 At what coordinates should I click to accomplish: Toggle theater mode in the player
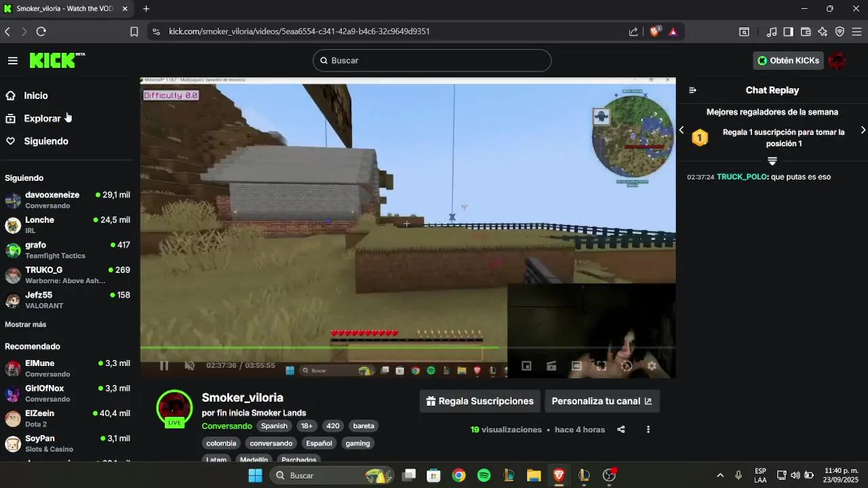pyautogui.click(x=576, y=366)
